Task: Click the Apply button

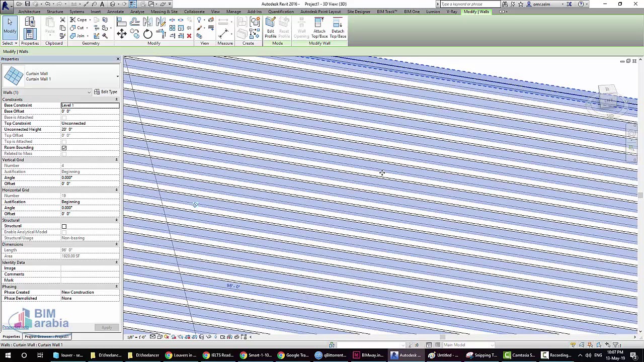Action: (107, 328)
